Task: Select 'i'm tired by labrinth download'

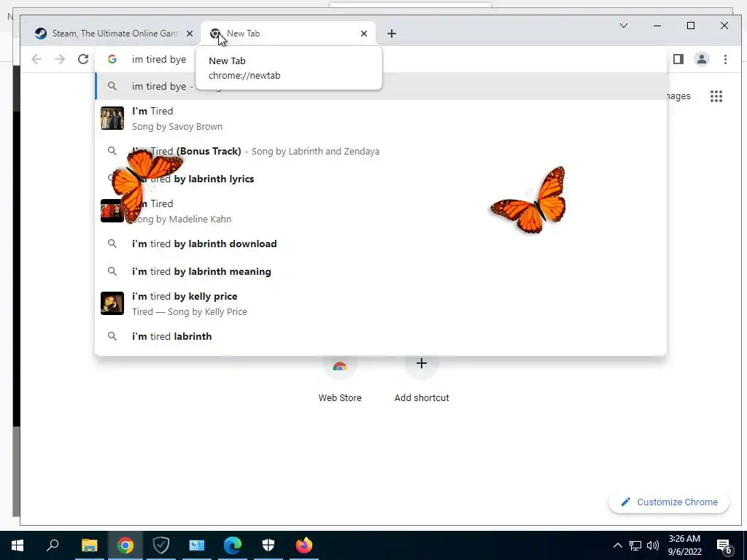Action: click(x=381, y=244)
